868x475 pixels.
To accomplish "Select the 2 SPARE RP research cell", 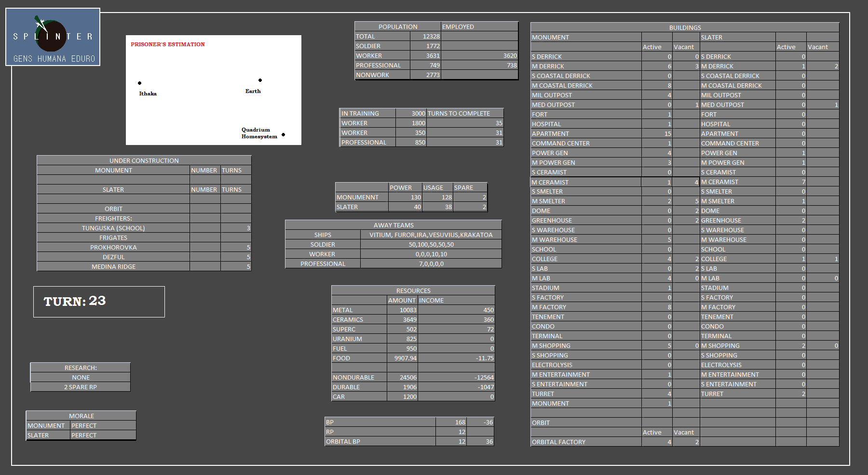I will [x=81, y=387].
